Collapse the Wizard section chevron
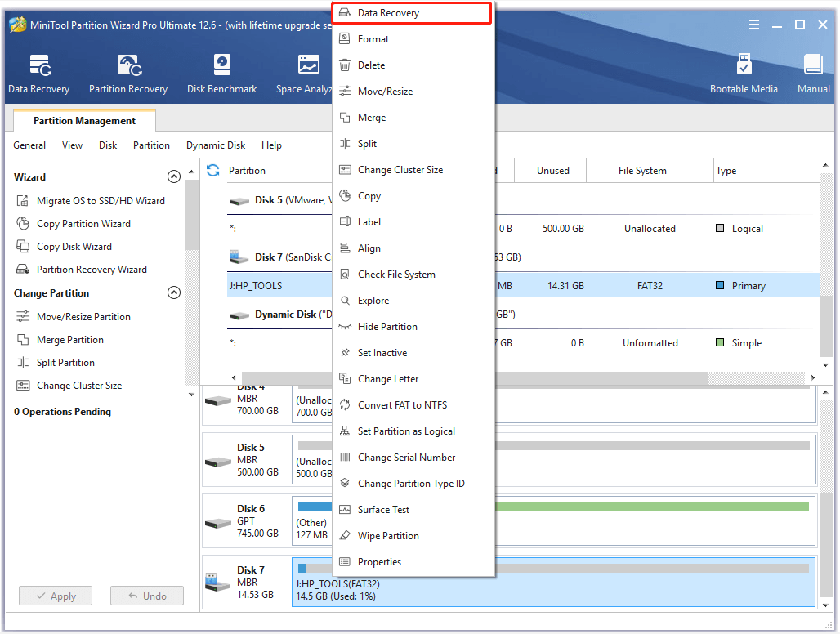This screenshot has width=840, height=634. pos(173,176)
